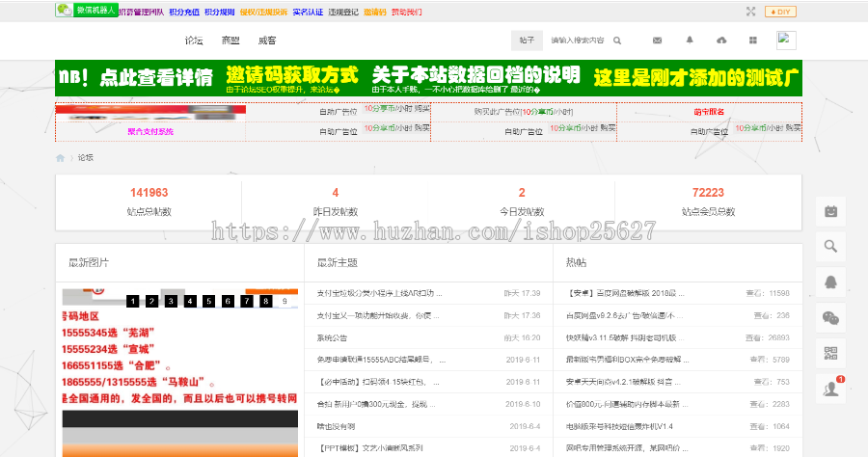Click the home icon in breadcrumb

61,157
